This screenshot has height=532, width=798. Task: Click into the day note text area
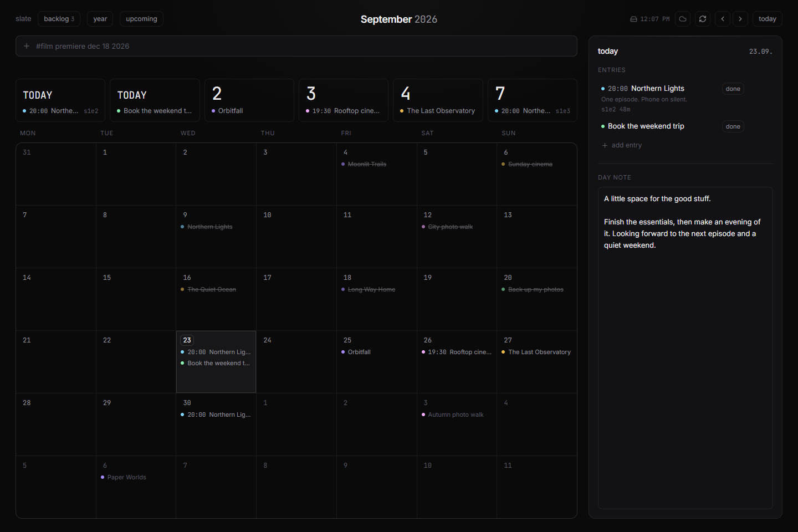(x=686, y=348)
